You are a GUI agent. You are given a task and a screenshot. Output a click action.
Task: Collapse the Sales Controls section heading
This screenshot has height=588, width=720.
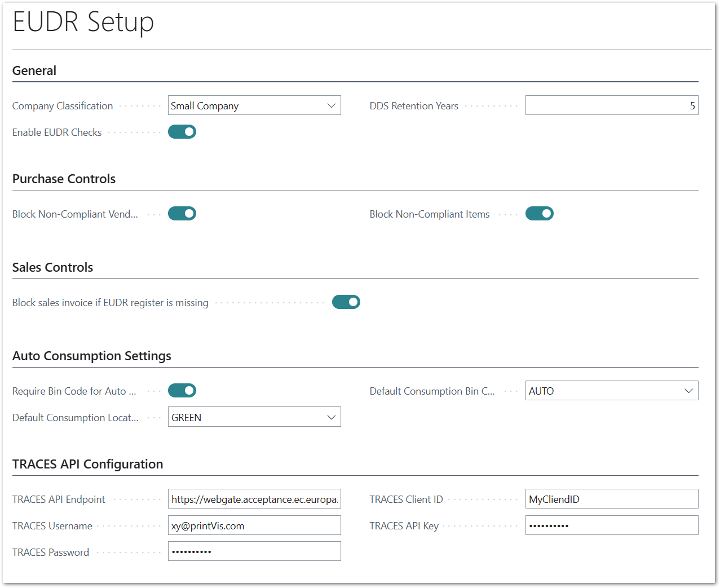tap(52, 267)
